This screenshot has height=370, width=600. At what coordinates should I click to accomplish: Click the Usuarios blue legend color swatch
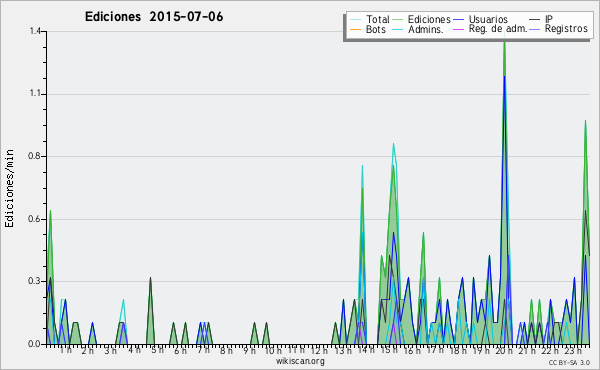pos(458,20)
